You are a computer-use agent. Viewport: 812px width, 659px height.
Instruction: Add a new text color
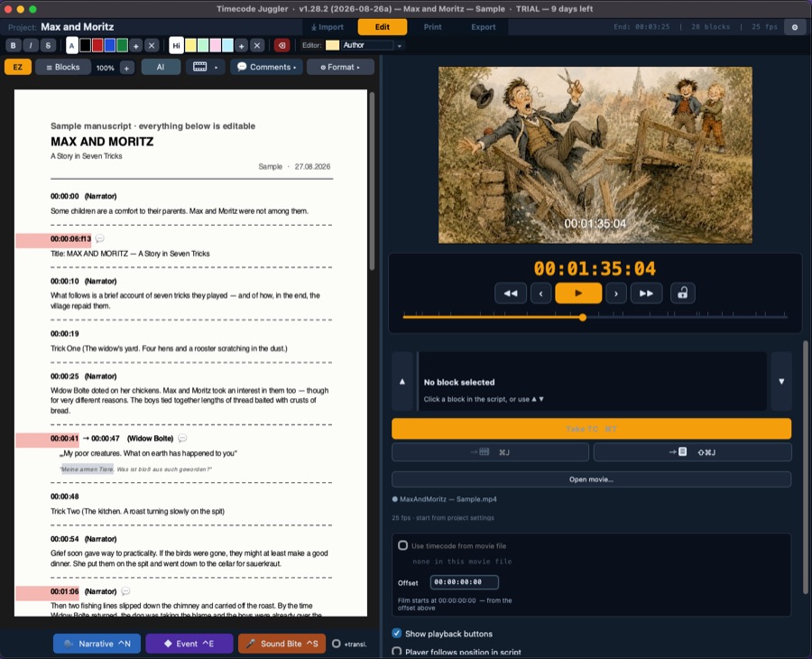click(135, 46)
